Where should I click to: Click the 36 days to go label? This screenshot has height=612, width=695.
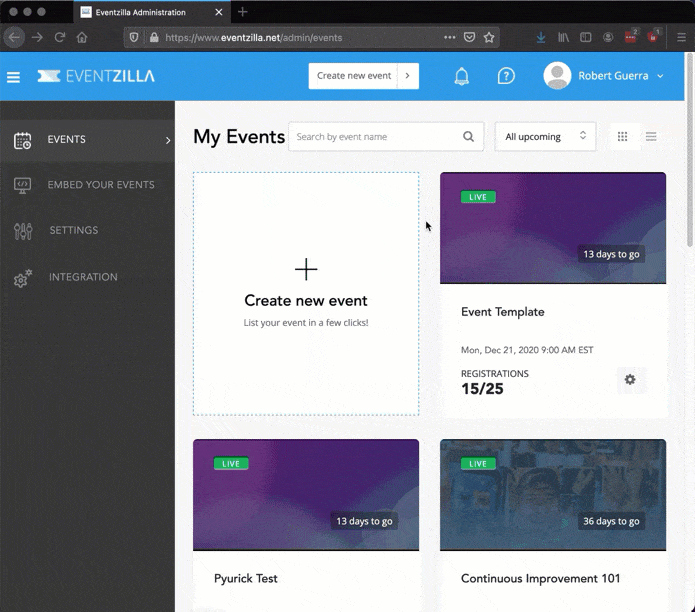(611, 521)
